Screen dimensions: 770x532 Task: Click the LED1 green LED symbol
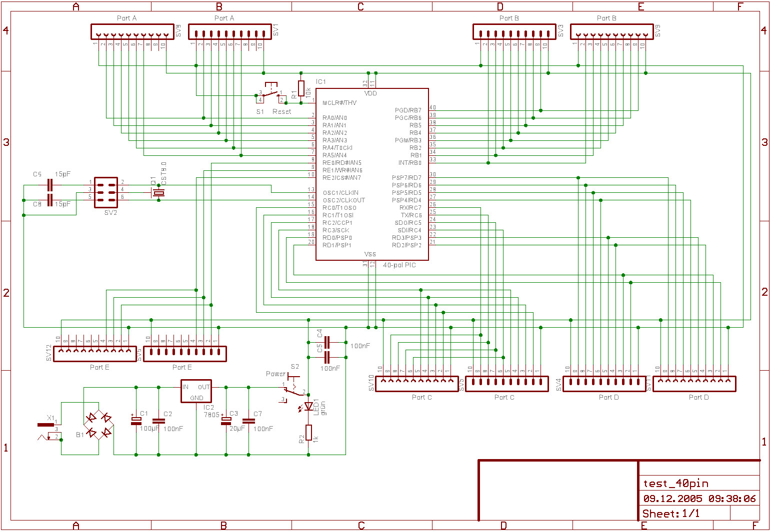[x=308, y=407]
